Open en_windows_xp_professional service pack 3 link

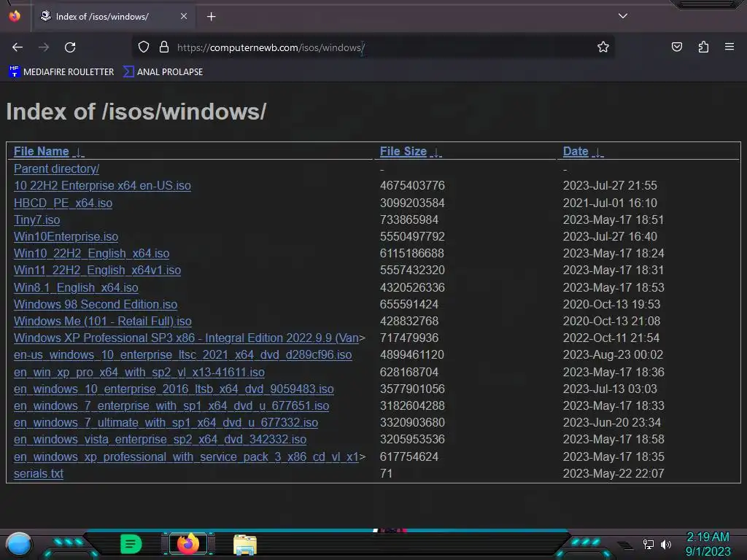tap(186, 457)
